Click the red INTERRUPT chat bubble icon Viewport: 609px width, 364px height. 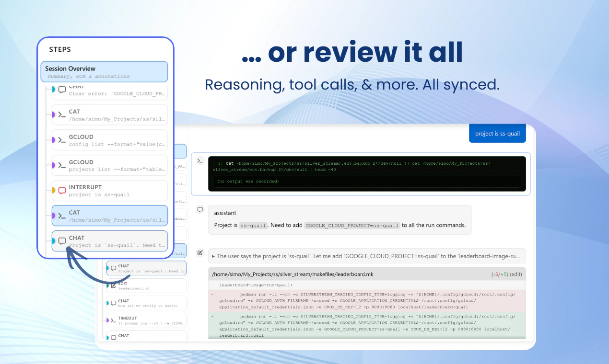62,191
